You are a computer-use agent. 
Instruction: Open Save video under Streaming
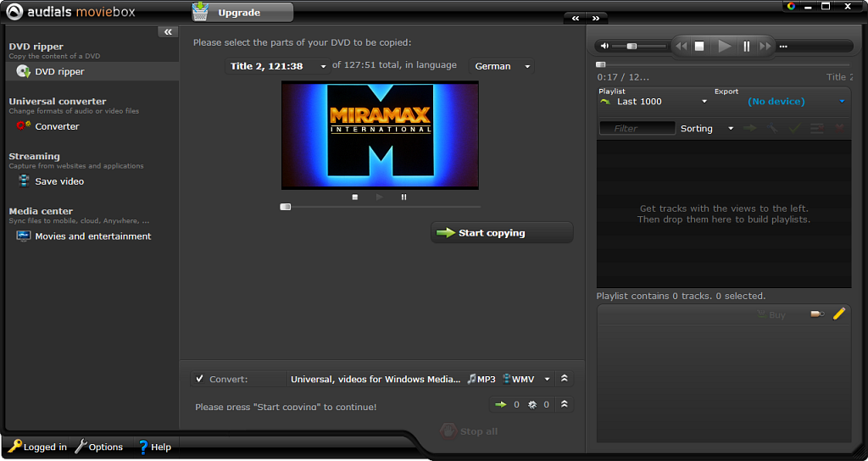tap(59, 181)
